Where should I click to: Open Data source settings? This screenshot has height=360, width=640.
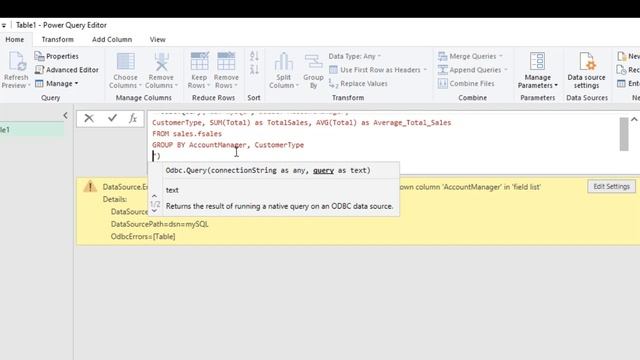coord(587,70)
